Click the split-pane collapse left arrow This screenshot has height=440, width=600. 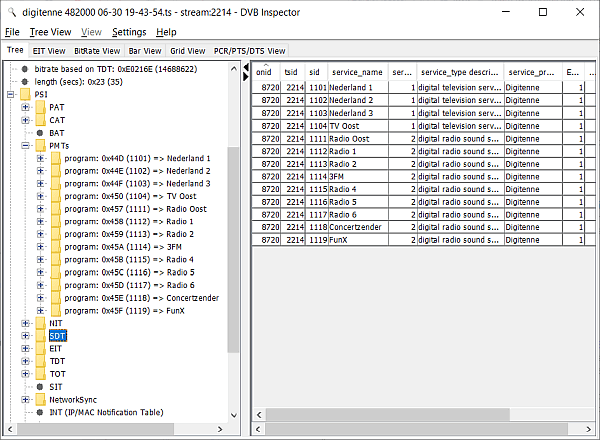246,68
